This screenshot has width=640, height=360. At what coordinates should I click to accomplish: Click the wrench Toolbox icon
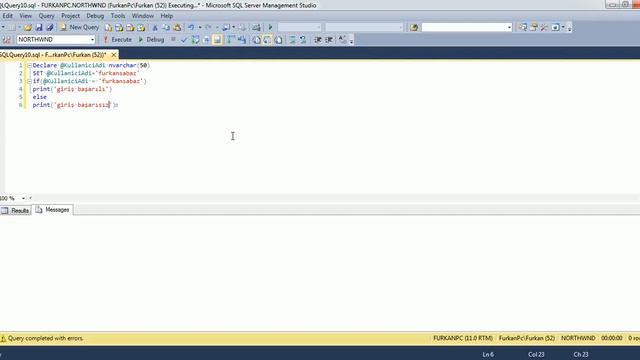(x=544, y=28)
